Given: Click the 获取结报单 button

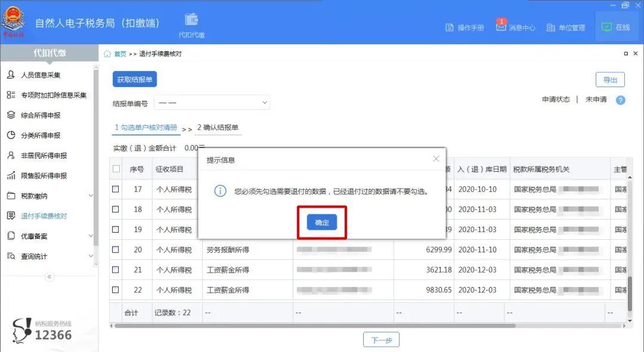Looking at the screenshot, I should pos(135,79).
